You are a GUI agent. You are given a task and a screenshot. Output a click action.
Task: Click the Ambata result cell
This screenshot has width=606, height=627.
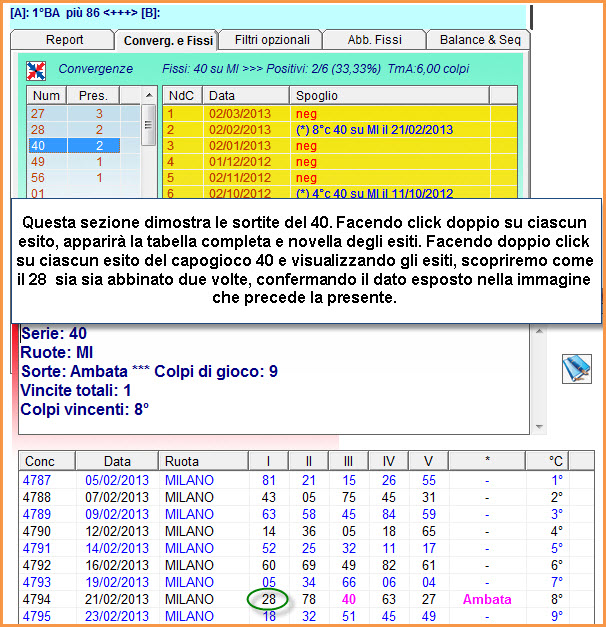click(x=487, y=599)
